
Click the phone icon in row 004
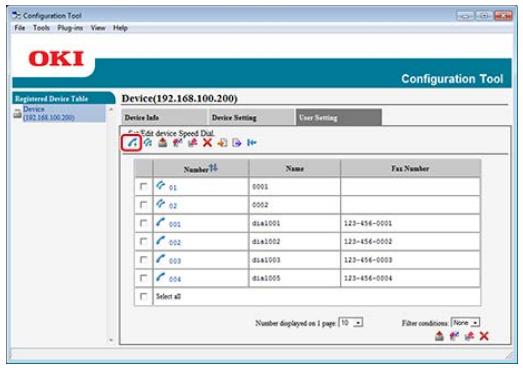pyautogui.click(x=160, y=277)
